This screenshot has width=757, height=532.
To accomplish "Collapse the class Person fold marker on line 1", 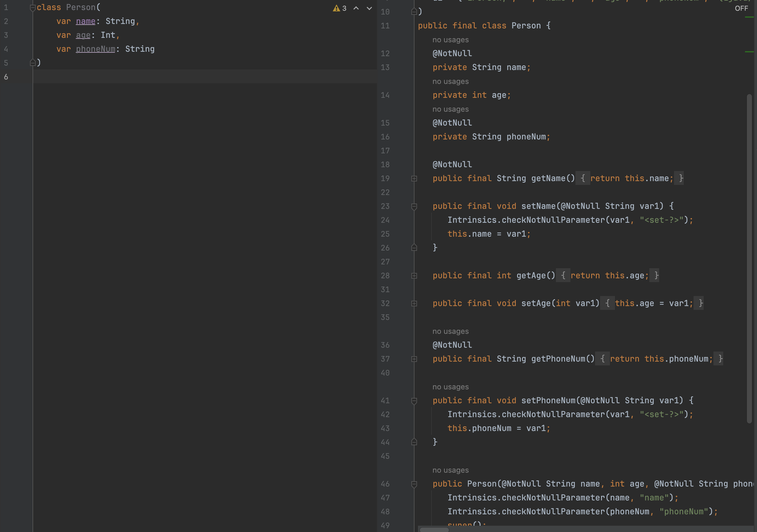I will coord(32,8).
